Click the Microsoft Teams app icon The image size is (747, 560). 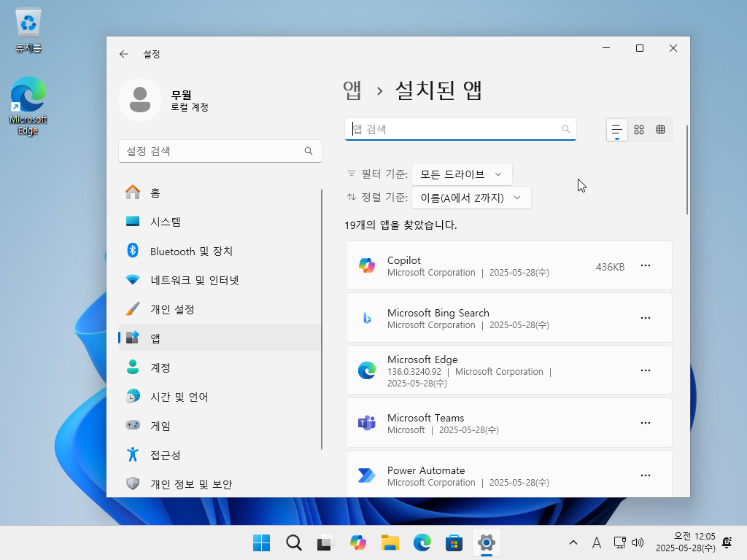pos(367,423)
